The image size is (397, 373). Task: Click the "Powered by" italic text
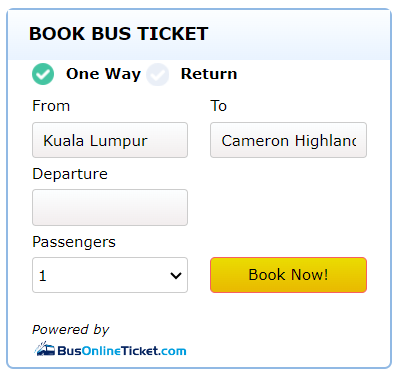(71, 330)
